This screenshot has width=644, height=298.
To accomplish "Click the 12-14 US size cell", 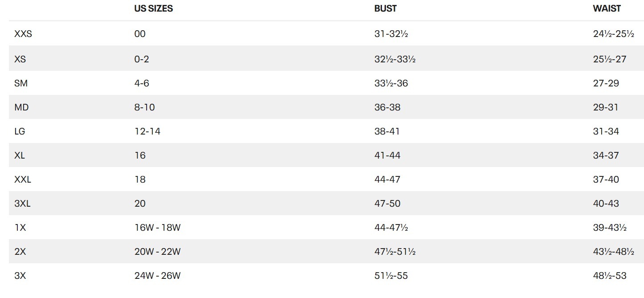I will pos(147,131).
